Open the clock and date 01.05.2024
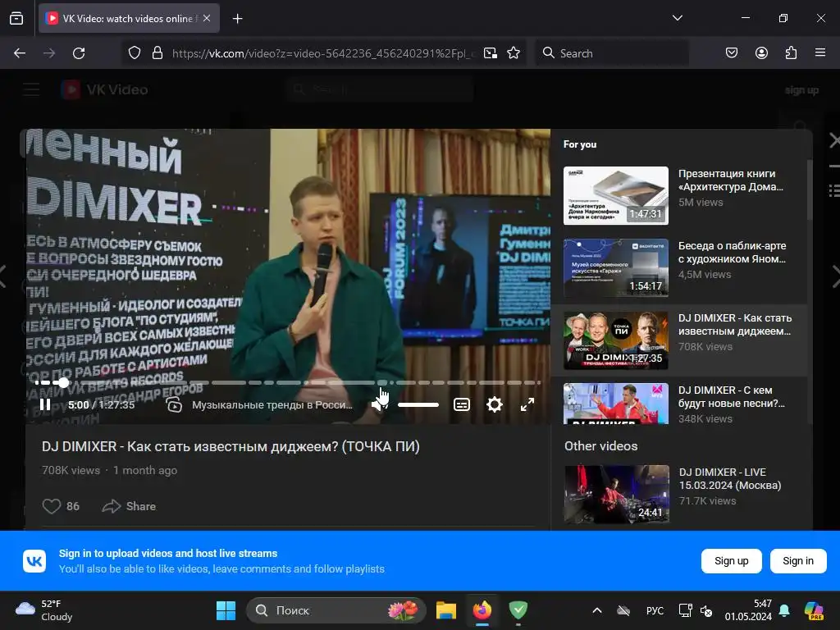Viewport: 840px width, 630px height. click(748, 610)
